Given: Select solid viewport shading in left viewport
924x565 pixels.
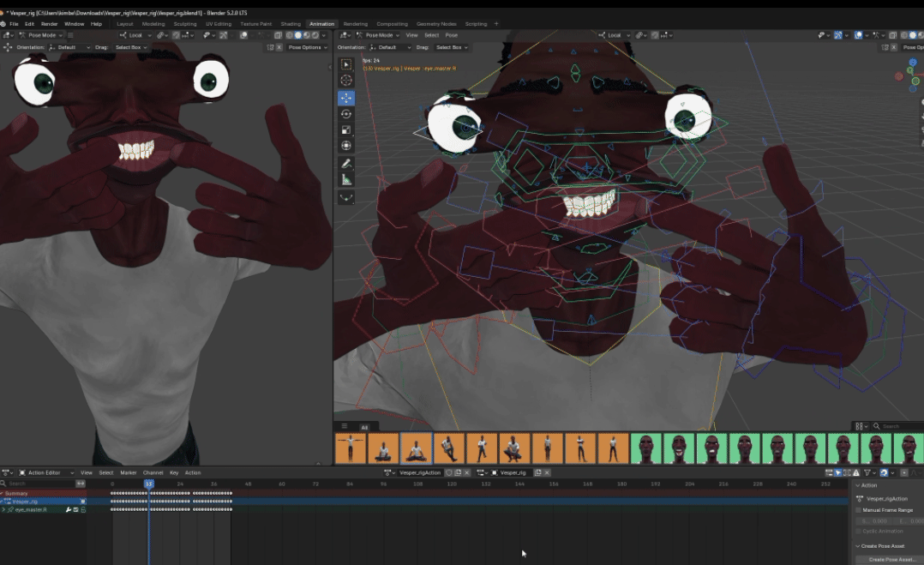Looking at the screenshot, I should coord(297,35).
